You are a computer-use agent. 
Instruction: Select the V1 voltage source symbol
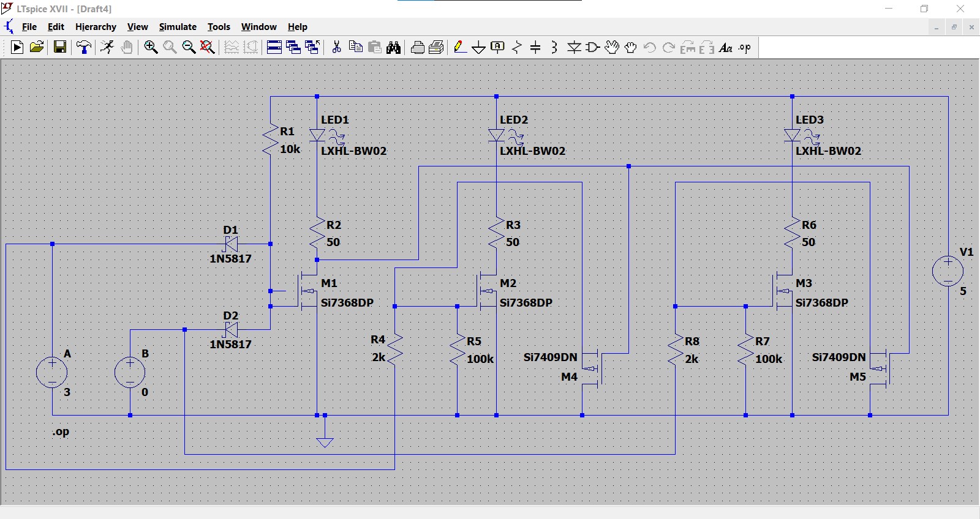point(948,271)
